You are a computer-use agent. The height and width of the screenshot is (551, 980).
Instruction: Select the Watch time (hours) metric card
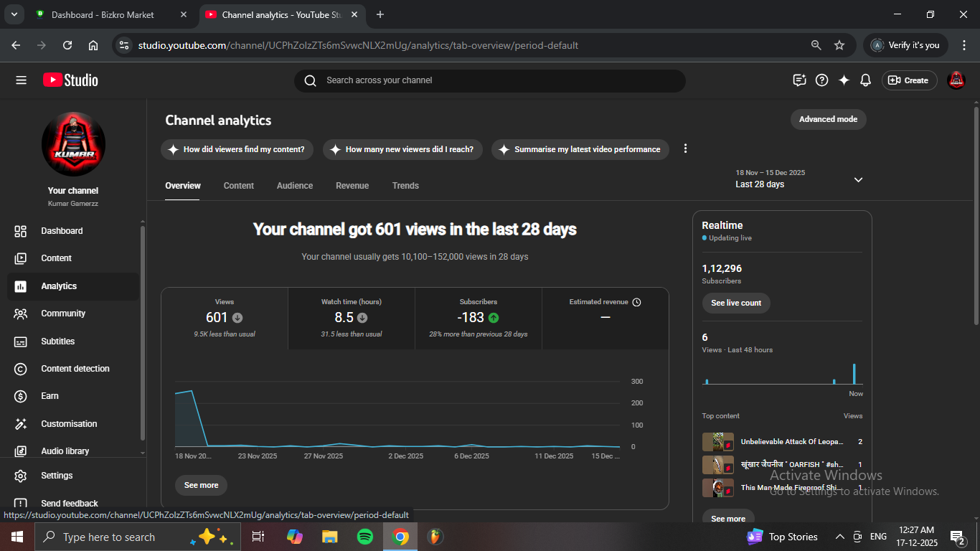click(352, 318)
